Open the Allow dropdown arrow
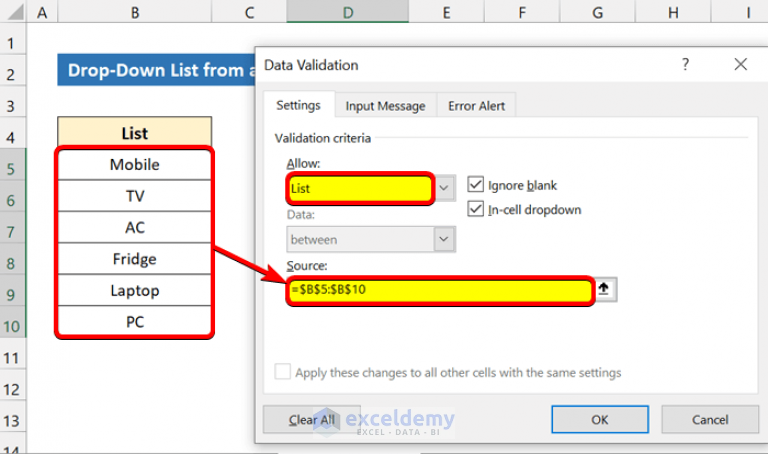 (444, 188)
